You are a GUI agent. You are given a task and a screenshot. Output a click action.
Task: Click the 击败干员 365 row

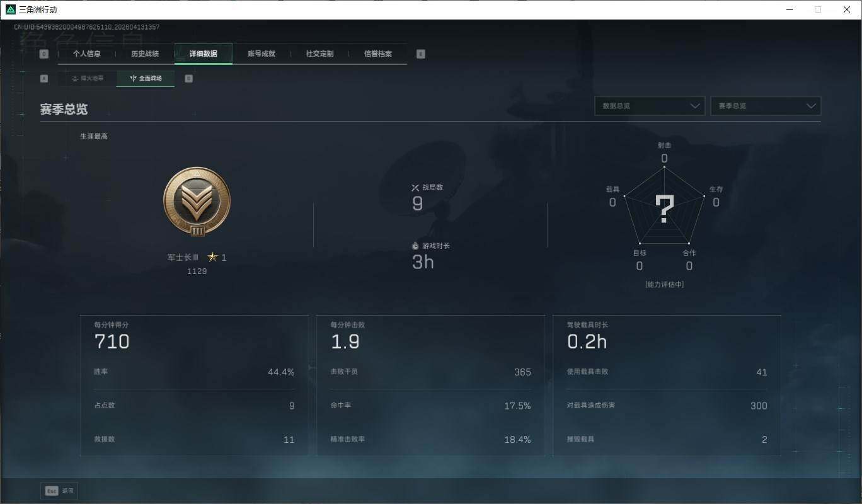431,372
